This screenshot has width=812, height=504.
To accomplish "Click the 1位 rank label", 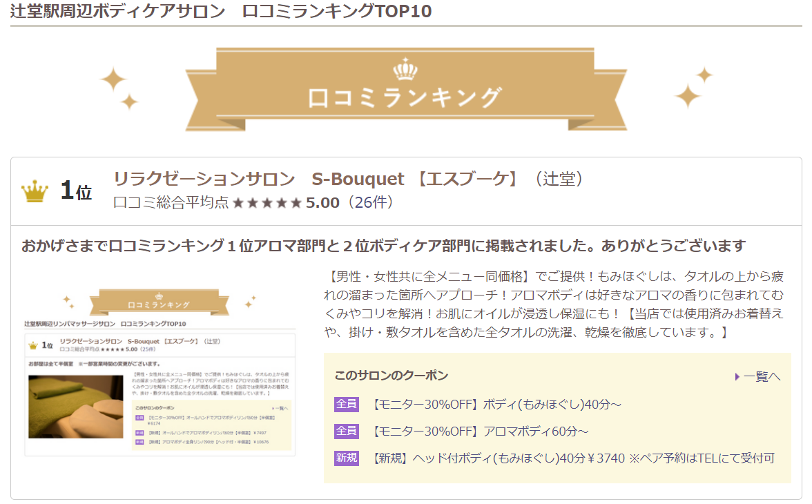I will pyautogui.click(x=76, y=191).
